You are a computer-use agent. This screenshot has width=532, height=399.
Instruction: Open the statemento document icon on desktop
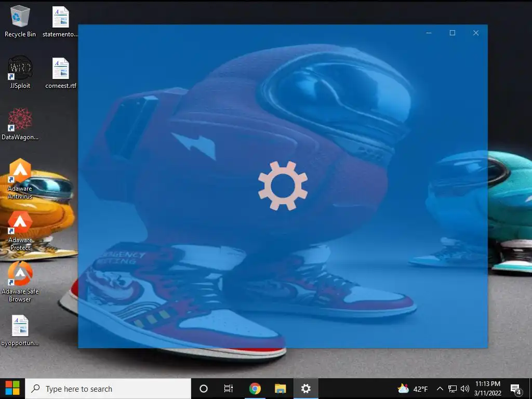[x=60, y=21]
